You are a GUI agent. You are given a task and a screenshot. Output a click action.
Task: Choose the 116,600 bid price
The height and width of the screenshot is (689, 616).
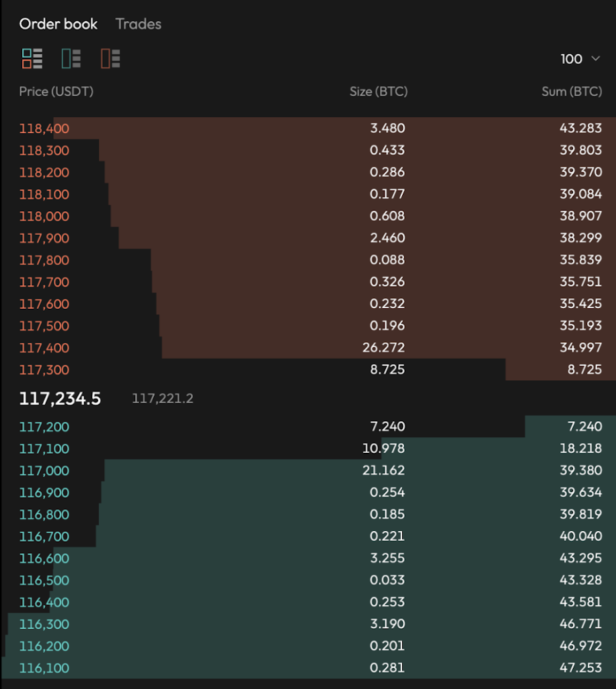44,558
